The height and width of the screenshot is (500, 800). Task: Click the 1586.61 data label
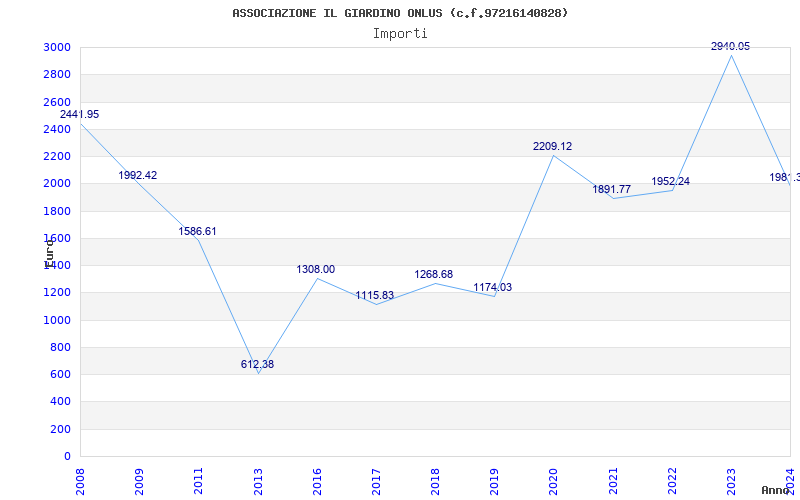tap(197, 231)
